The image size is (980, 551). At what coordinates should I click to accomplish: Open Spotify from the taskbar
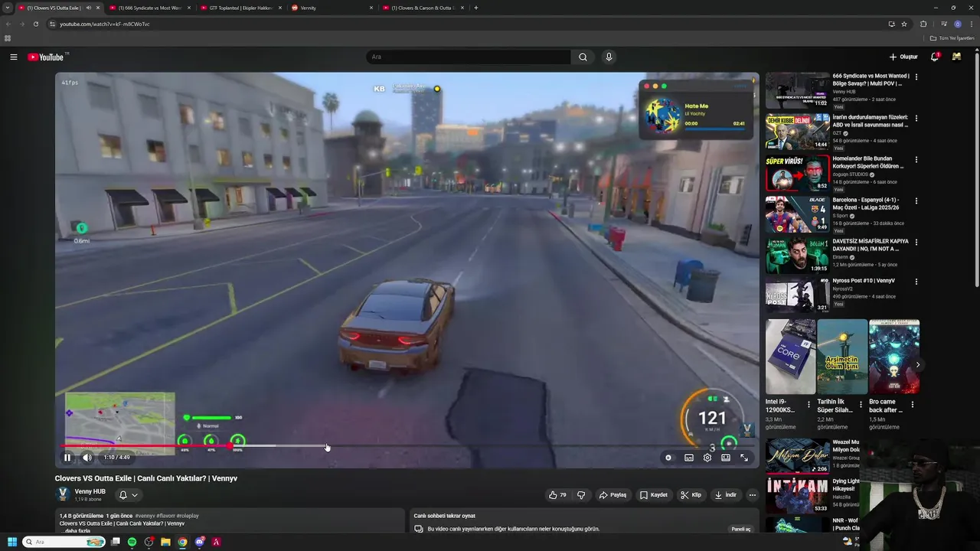click(x=132, y=542)
